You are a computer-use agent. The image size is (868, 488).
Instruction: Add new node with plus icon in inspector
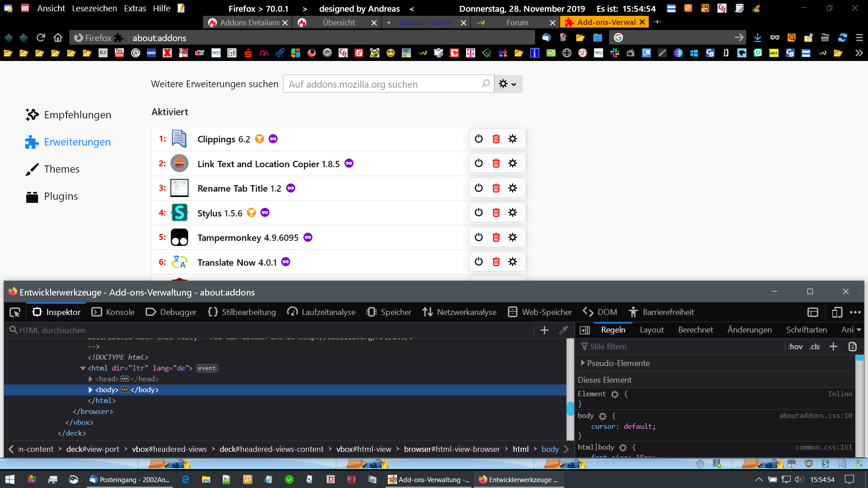(x=544, y=330)
